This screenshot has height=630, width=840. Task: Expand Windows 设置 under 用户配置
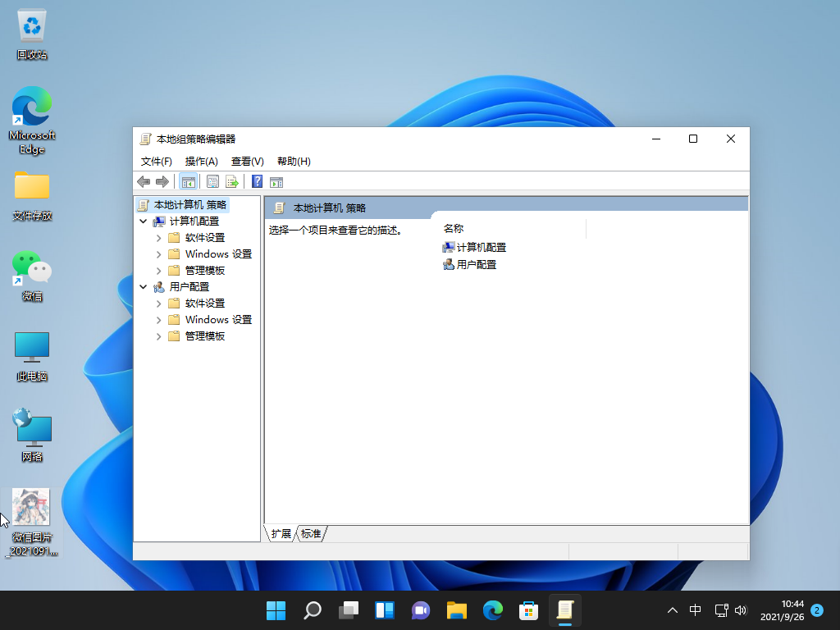click(158, 319)
